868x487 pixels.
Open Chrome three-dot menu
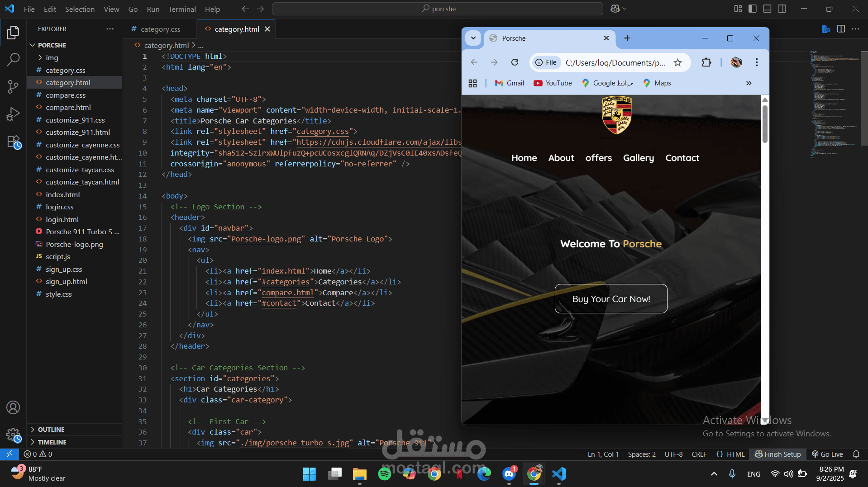[x=757, y=62]
